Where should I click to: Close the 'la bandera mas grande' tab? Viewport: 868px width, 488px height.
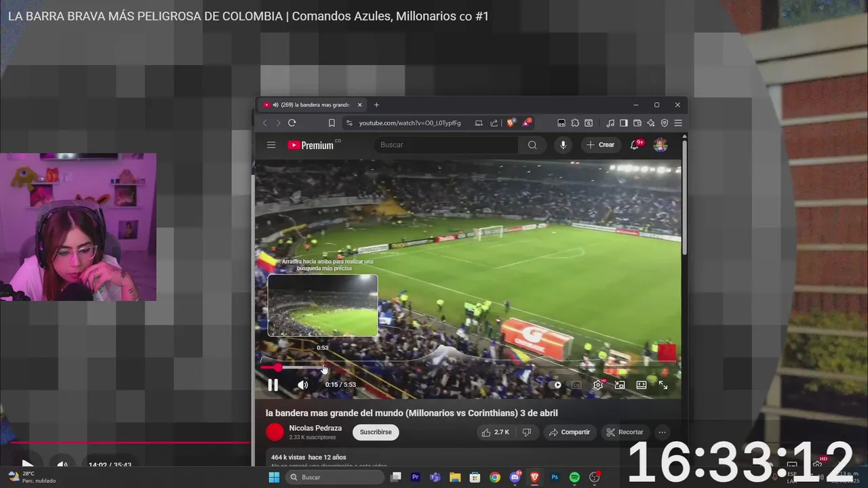tap(360, 105)
